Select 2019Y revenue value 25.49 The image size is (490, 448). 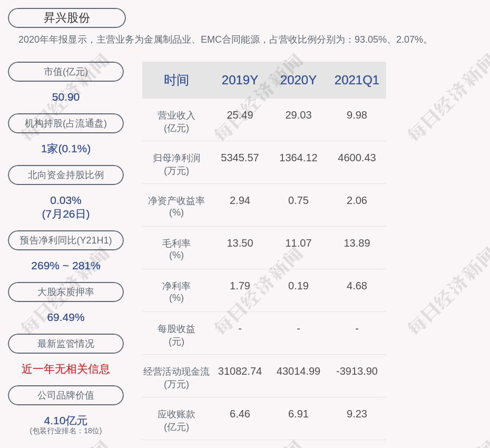(240, 115)
